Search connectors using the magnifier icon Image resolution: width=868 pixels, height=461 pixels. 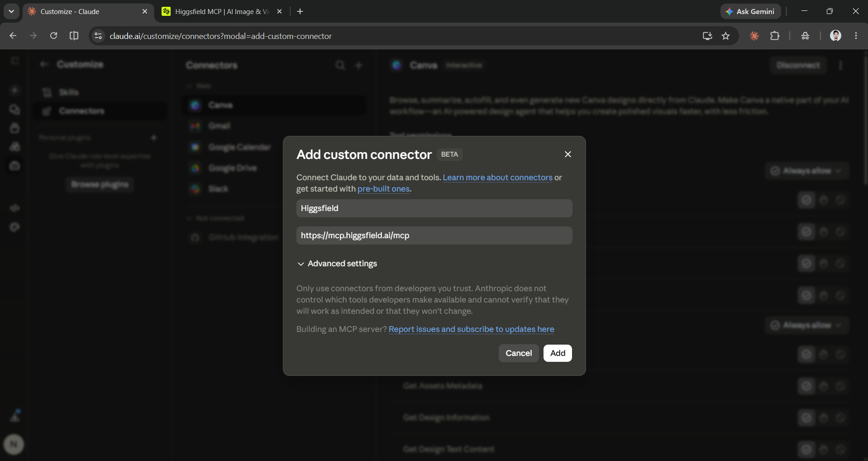coord(340,66)
